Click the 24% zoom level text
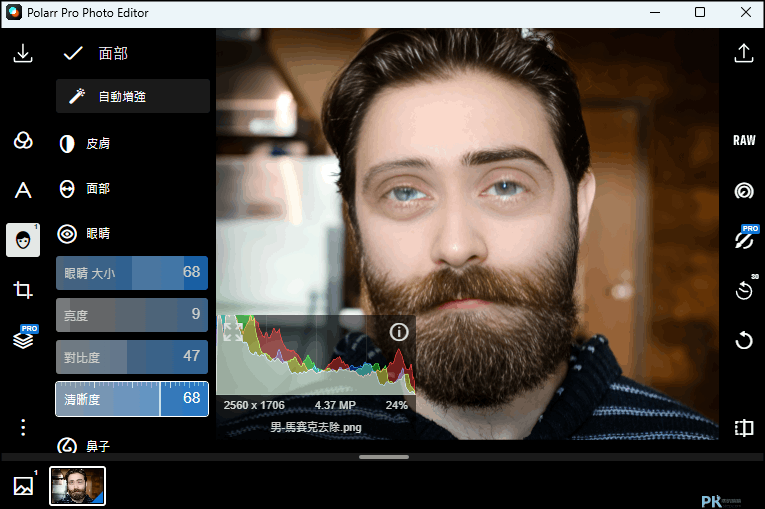 pos(397,405)
